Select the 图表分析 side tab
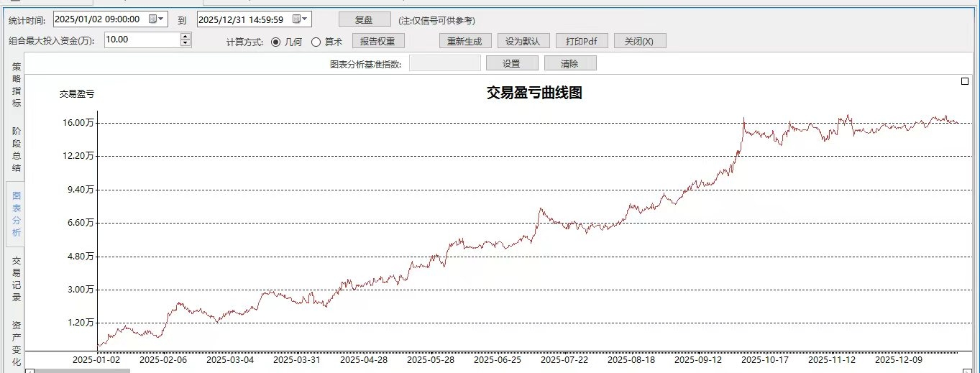The width and height of the screenshot is (980, 373). [16, 214]
